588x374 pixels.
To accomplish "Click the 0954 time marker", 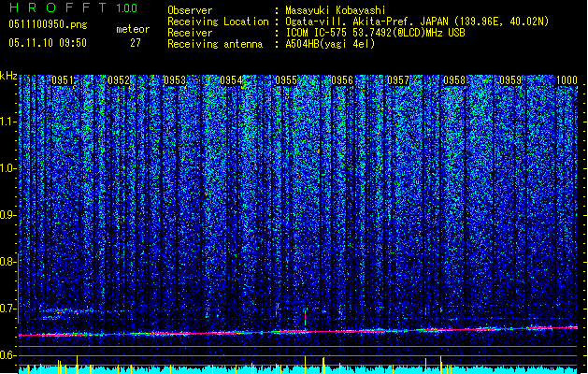I will (x=231, y=80).
